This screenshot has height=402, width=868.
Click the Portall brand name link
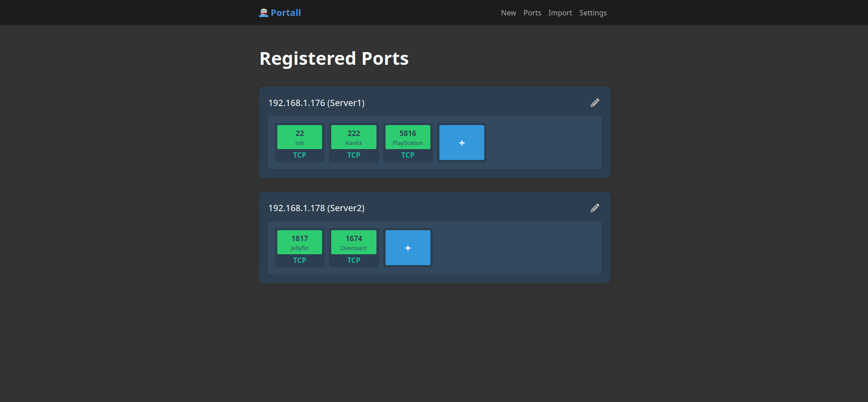coord(285,13)
